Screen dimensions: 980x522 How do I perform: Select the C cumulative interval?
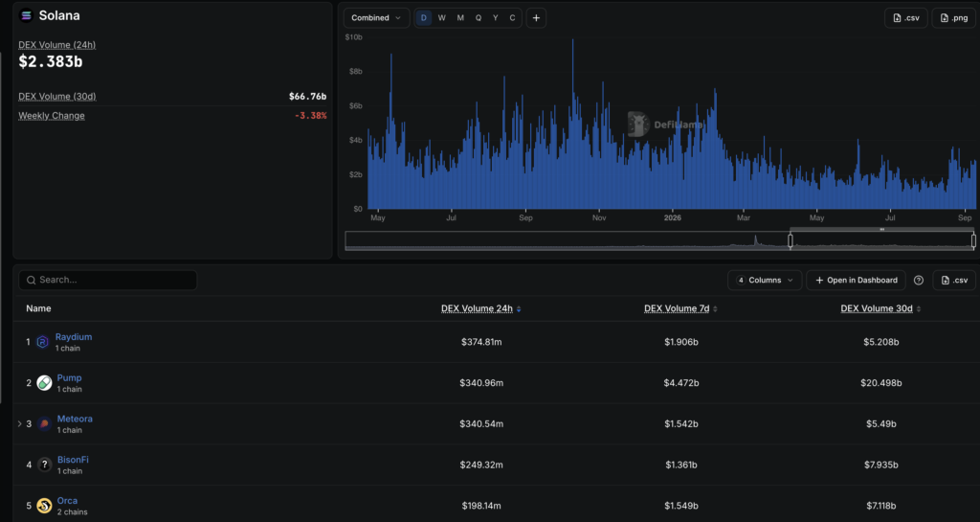(513, 18)
